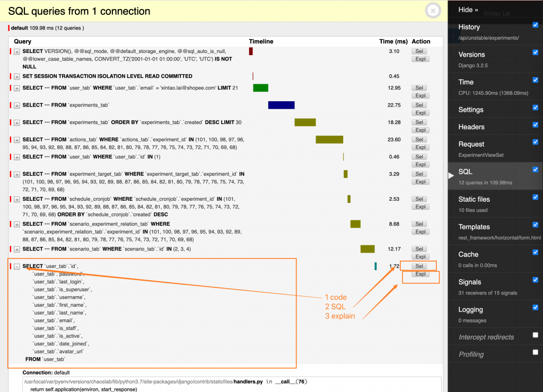
Task: Click the dark blue experiments_tab timeline bar
Action: 281,105
